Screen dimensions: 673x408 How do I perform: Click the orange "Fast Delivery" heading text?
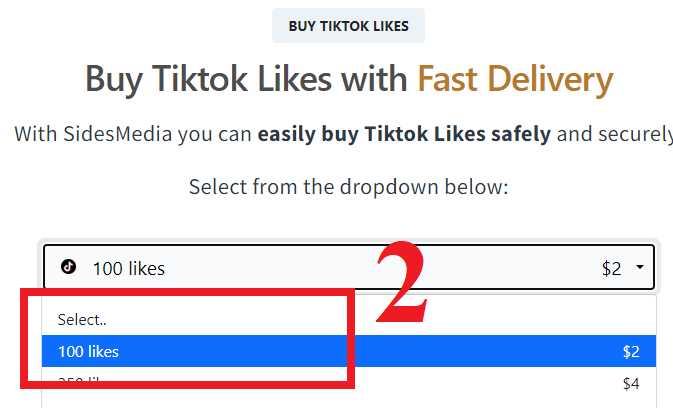coord(515,80)
